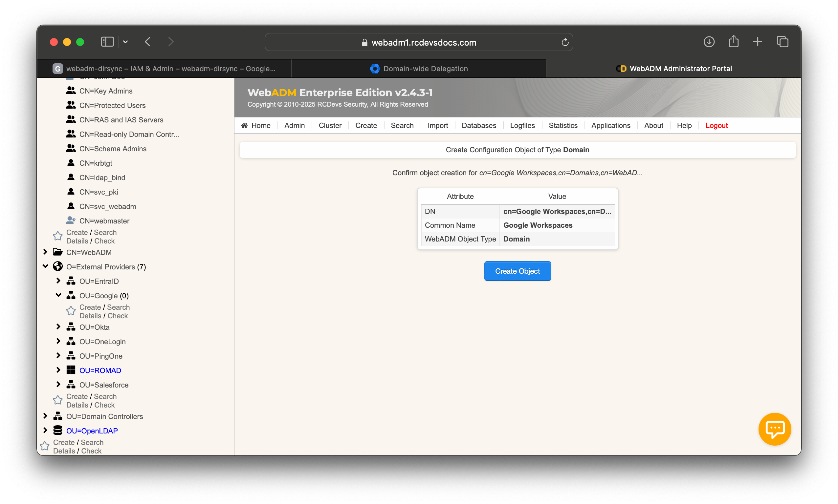Screen dimensions: 838x504
Task: Click the Create Object button
Action: pos(517,271)
